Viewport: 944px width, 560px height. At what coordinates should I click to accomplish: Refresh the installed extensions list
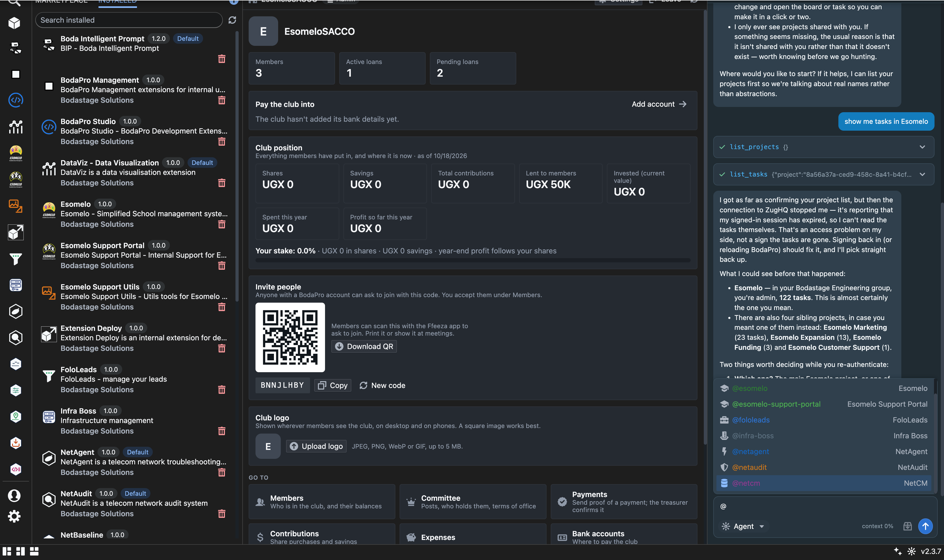pos(232,20)
